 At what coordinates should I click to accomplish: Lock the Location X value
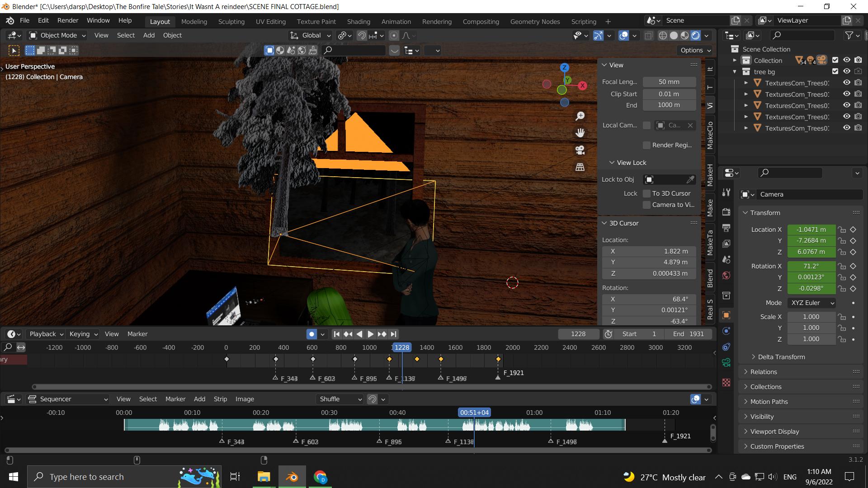tap(841, 230)
